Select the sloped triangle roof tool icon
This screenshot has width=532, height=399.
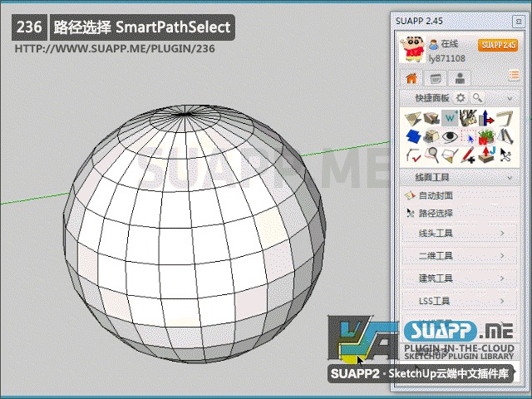[x=505, y=136]
